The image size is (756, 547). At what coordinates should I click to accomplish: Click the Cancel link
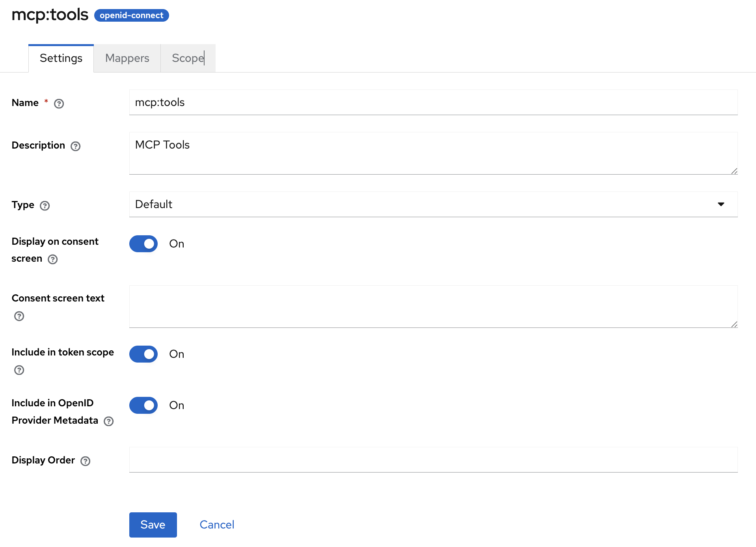pos(217,525)
